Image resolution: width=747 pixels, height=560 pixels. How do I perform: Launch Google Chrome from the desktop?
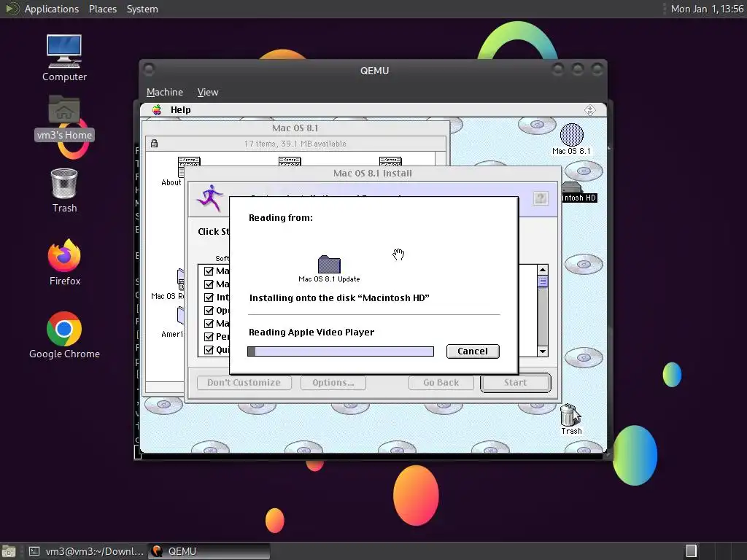(x=64, y=329)
